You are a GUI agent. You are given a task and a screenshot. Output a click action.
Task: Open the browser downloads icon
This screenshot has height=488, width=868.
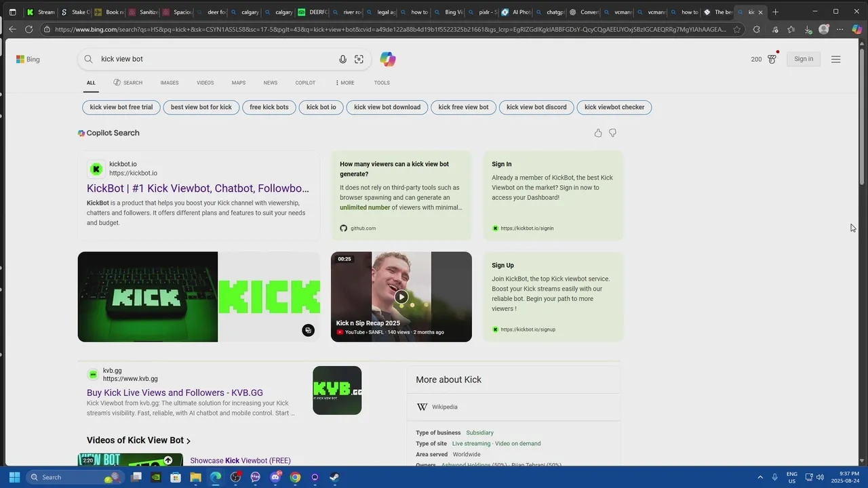[x=808, y=29]
